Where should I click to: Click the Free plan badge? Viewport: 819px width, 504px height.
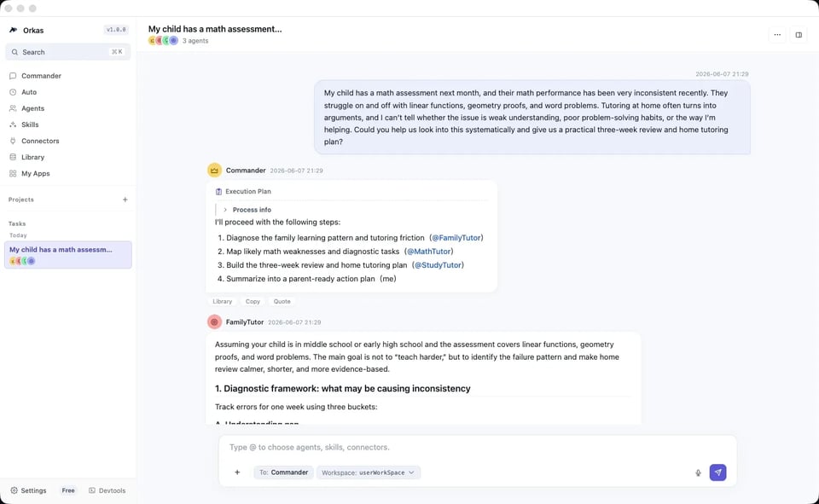[x=68, y=490]
